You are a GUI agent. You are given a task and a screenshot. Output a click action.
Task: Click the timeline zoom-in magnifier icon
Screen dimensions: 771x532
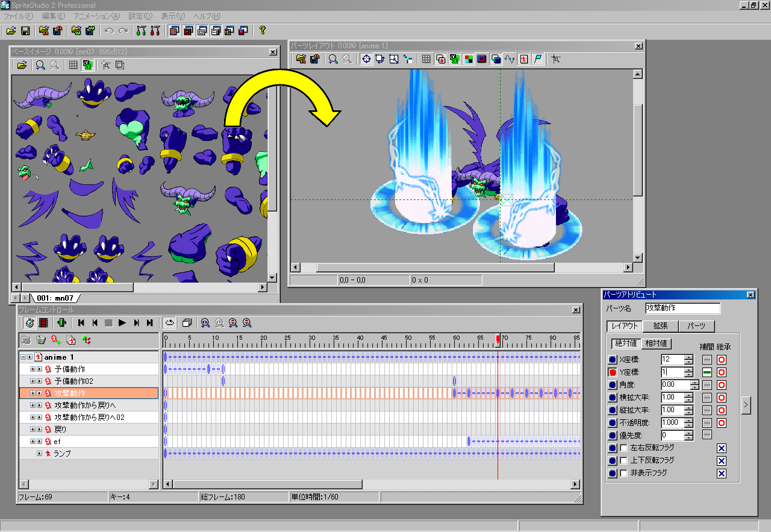[205, 323]
